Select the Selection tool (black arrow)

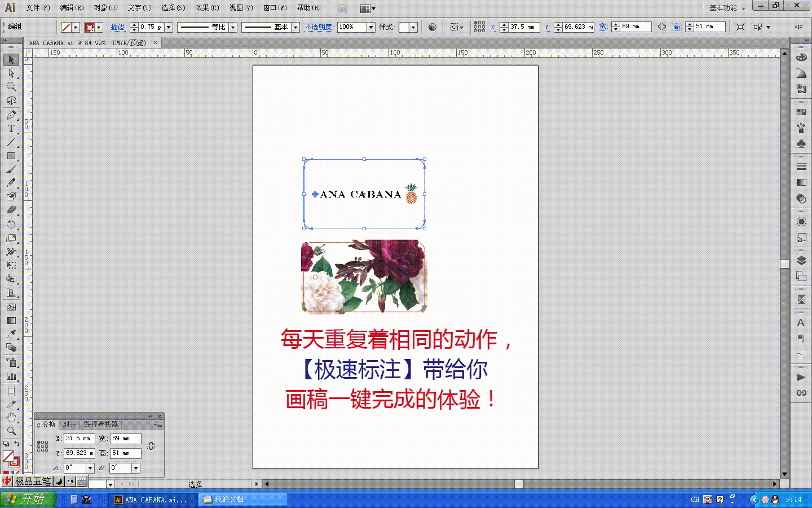pyautogui.click(x=11, y=60)
